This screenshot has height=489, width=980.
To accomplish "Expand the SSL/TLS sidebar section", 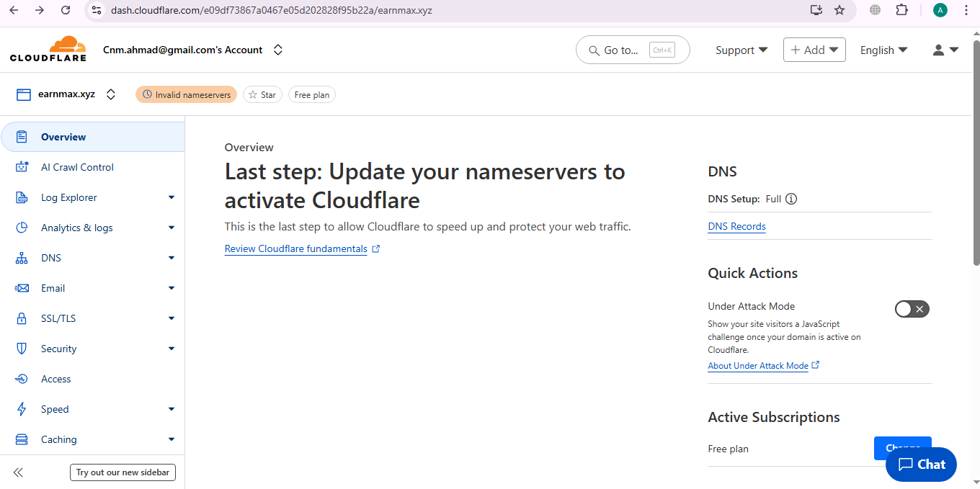I will tap(171, 318).
